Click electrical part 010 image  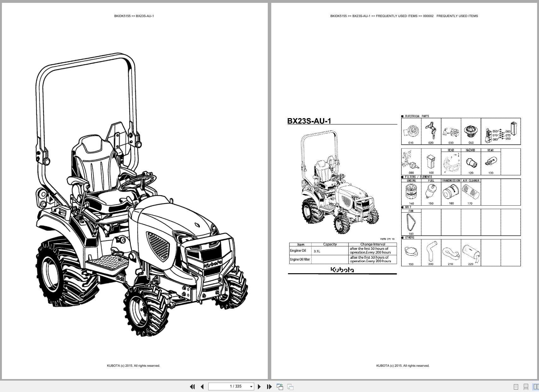tap(411, 132)
